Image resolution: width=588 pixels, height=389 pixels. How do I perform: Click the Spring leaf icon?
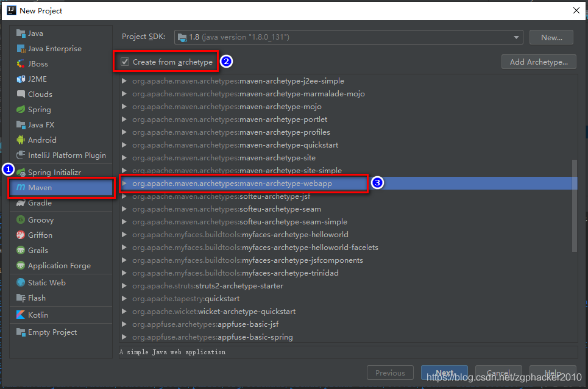click(21, 110)
